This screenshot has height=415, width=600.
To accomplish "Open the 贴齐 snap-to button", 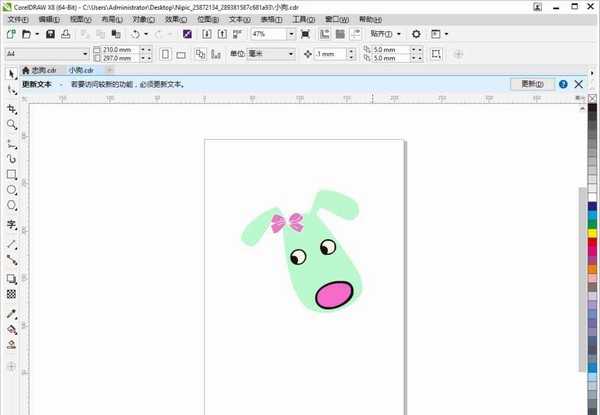I will click(386, 34).
